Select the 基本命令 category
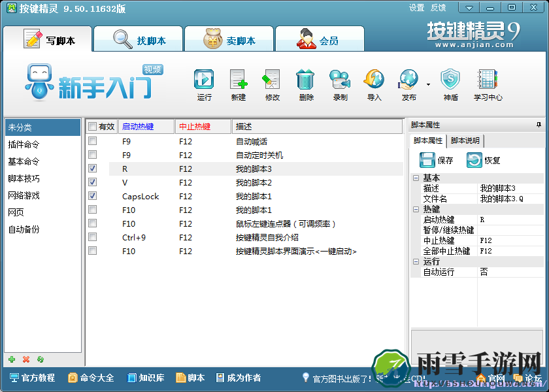The height and width of the screenshot is (392, 549). 42,161
